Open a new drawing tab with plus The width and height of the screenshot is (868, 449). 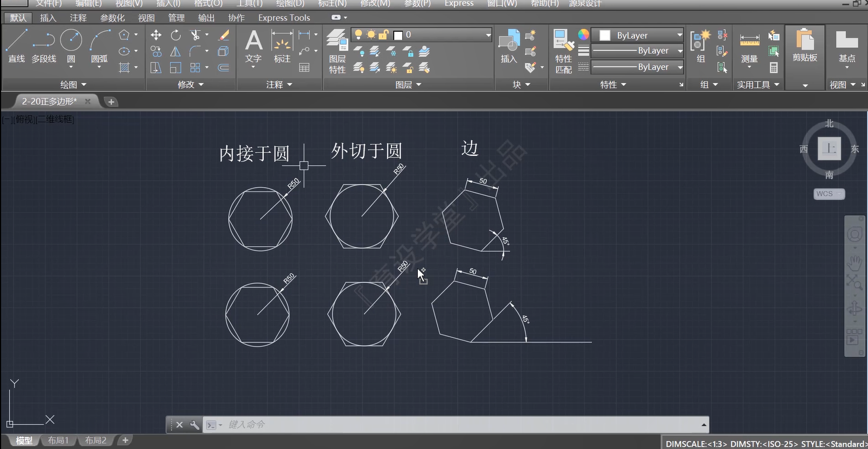(111, 102)
